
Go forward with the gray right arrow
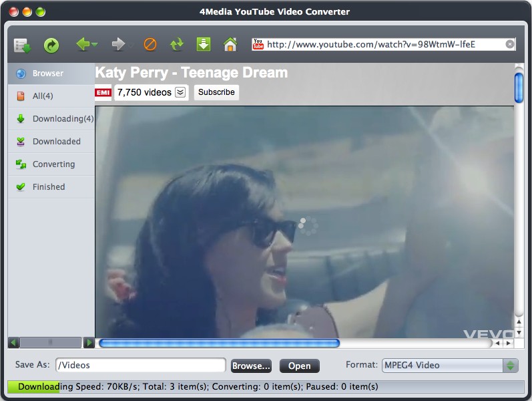point(118,44)
